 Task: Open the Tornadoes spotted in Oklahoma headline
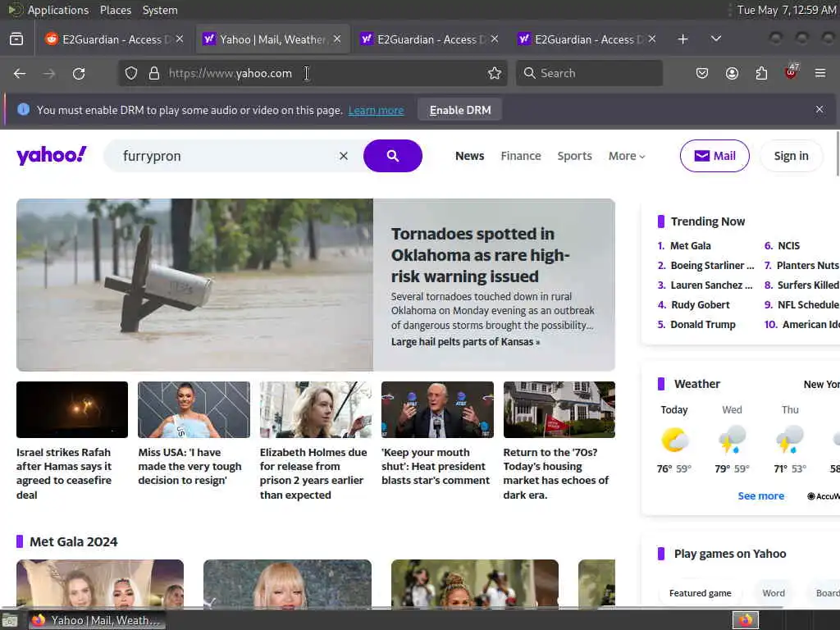pos(480,255)
